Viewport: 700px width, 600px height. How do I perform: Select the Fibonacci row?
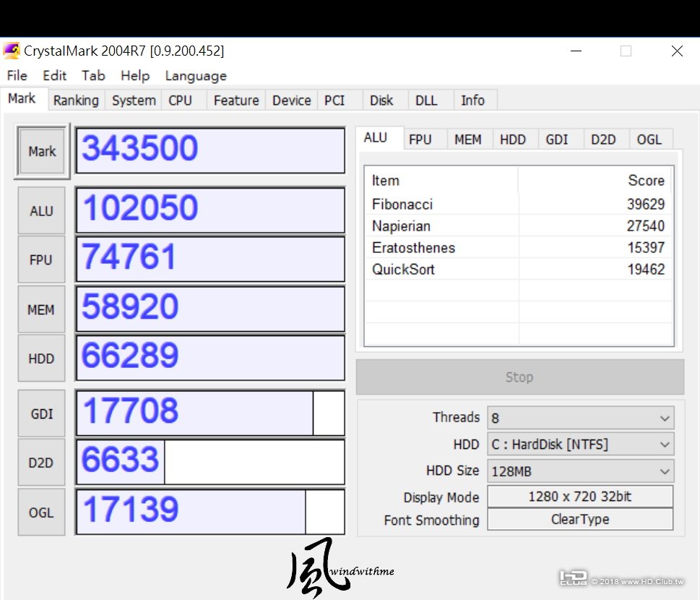tap(519, 204)
